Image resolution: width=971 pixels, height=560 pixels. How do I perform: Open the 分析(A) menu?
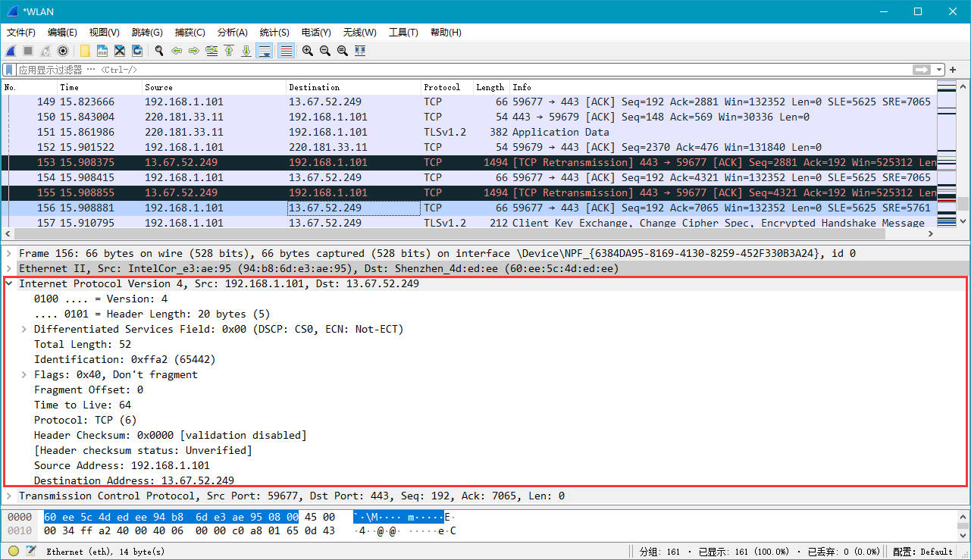(233, 33)
